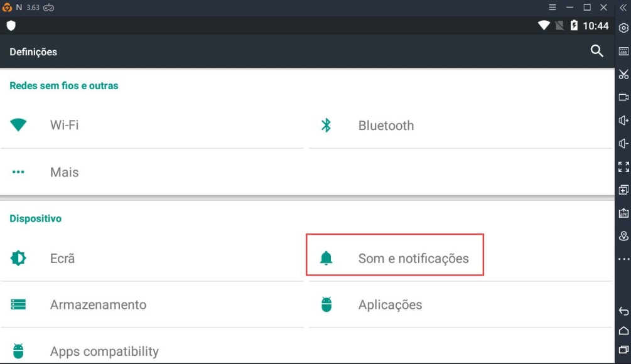Open the location spoofing tool
Viewport: 631px width, 364px height.
coord(622,235)
